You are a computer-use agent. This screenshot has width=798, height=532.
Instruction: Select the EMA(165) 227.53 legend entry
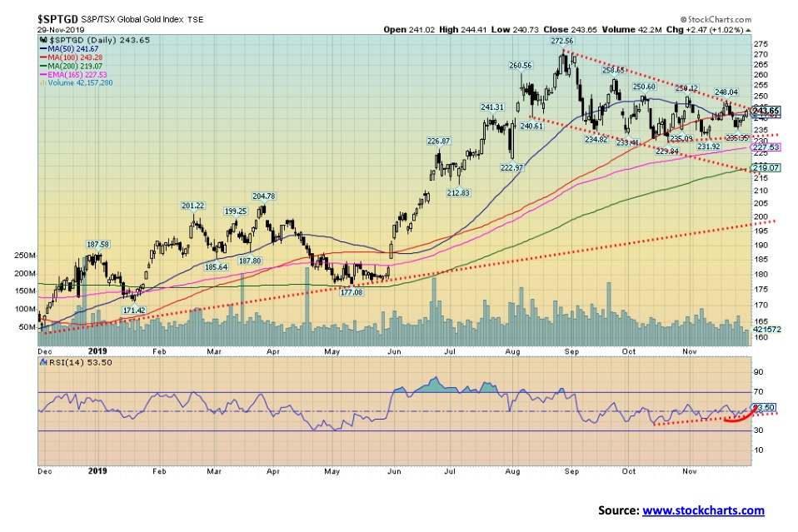[74, 75]
